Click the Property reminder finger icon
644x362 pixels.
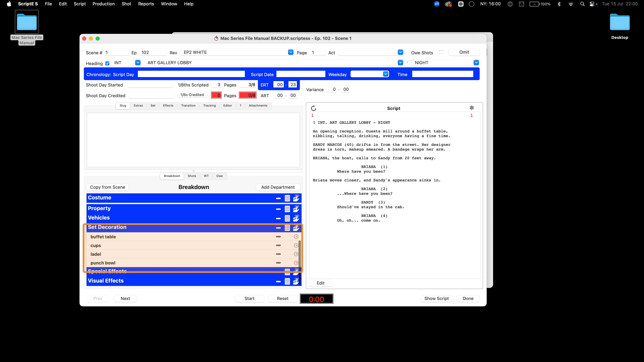[x=296, y=209]
